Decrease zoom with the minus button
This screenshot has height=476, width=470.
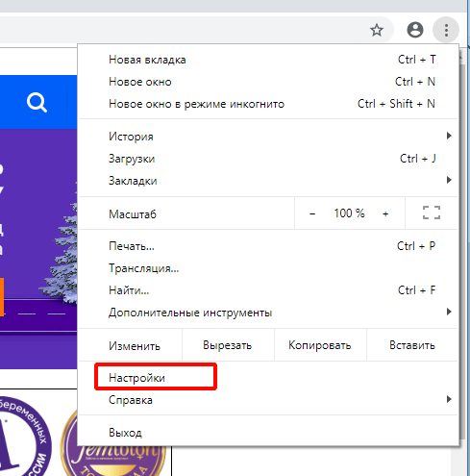coord(312,213)
